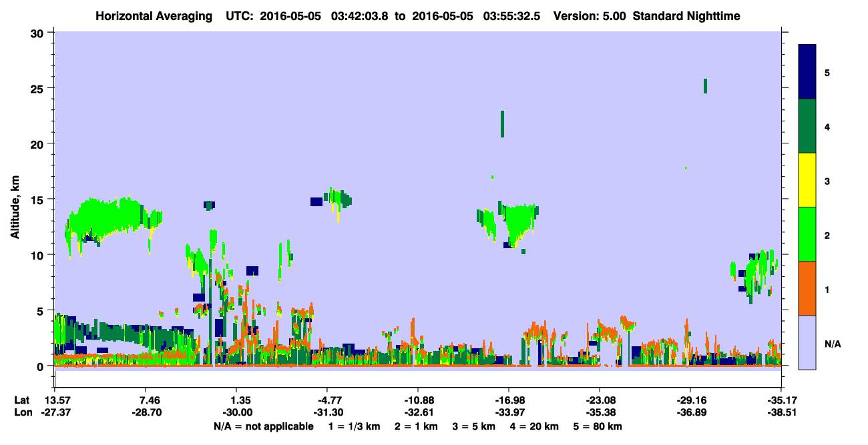Screen dimensions: 868x445
Task: Click the longitude value -38.51
Action: 781,412
